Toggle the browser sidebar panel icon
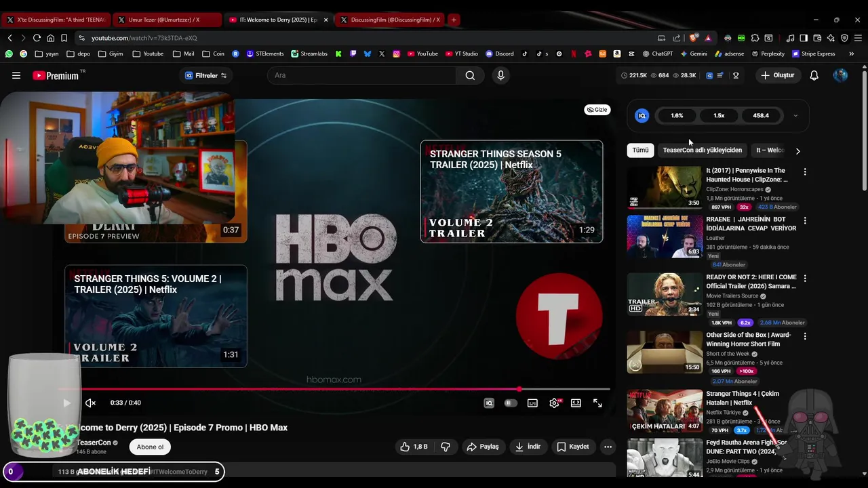The image size is (868, 488). pyautogui.click(x=804, y=38)
